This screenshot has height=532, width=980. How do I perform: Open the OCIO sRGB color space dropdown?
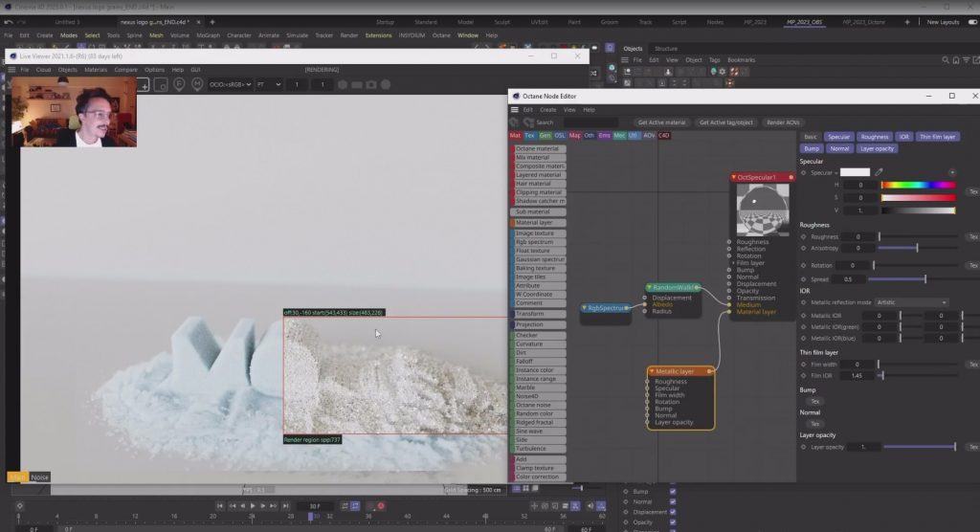click(x=230, y=84)
